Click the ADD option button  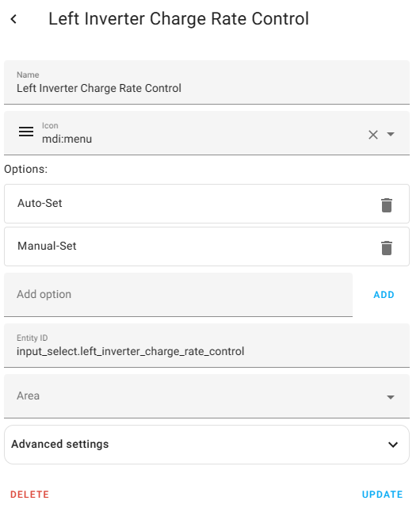[384, 295]
